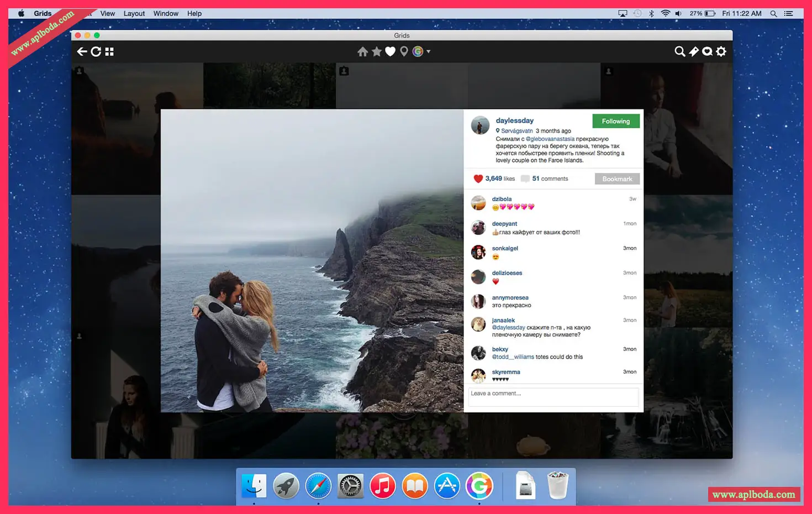Toggle the green Following button

coord(615,121)
